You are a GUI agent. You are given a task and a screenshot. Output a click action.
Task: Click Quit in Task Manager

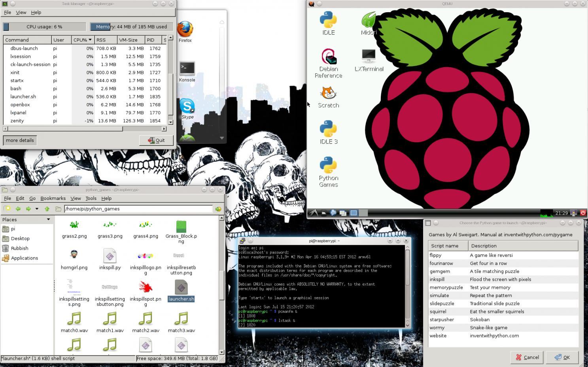tap(156, 140)
